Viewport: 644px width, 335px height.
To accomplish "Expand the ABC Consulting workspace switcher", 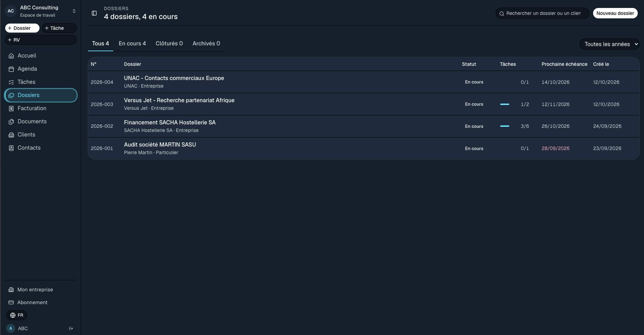I will (41, 11).
